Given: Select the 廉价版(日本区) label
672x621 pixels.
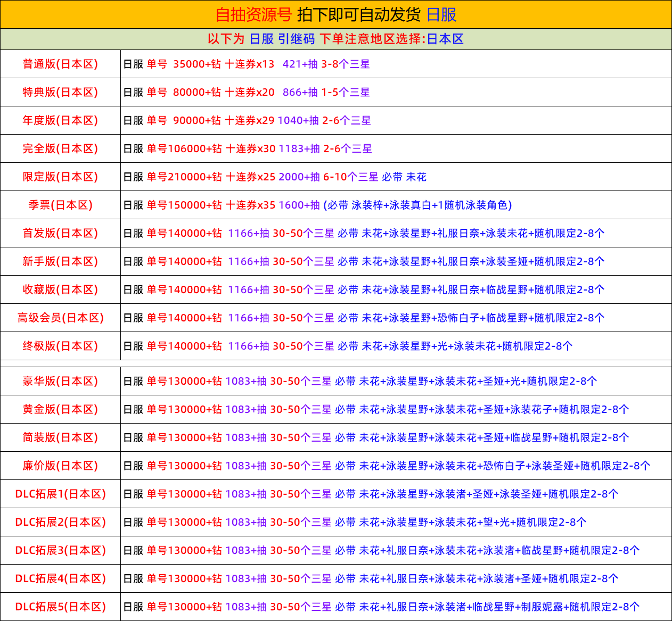Looking at the screenshot, I should (x=60, y=466).
